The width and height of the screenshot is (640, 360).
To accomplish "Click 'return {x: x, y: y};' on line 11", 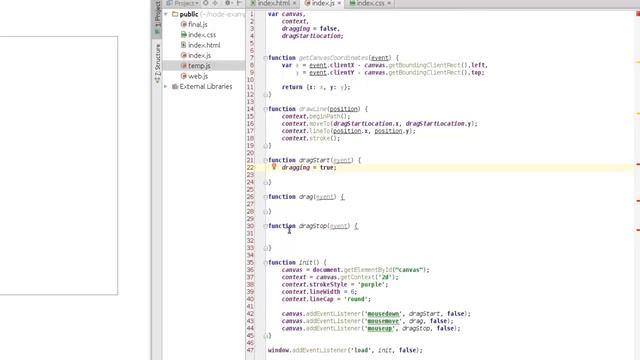I will [x=316, y=87].
